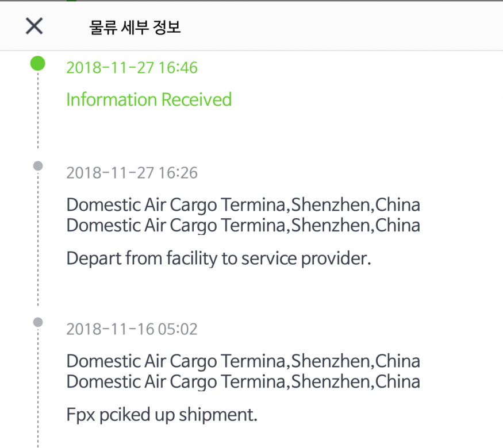
Task: Select the 물류 세부 정보 page title
Action: click(x=135, y=26)
